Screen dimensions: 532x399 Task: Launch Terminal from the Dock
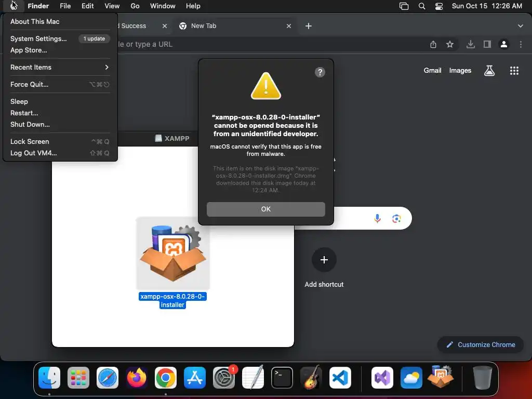point(282,378)
